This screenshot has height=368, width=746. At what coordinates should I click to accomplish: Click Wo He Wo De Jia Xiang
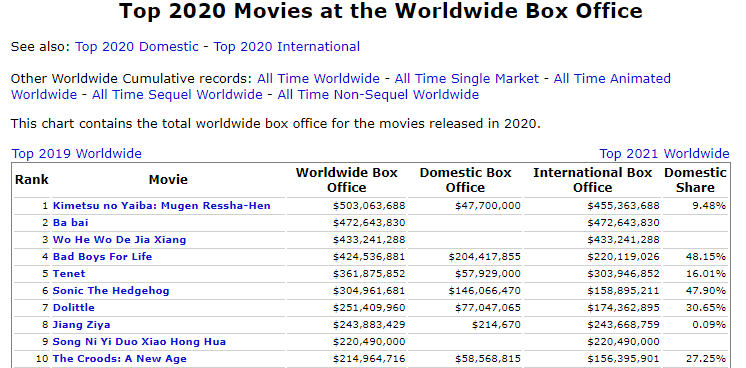(x=119, y=239)
